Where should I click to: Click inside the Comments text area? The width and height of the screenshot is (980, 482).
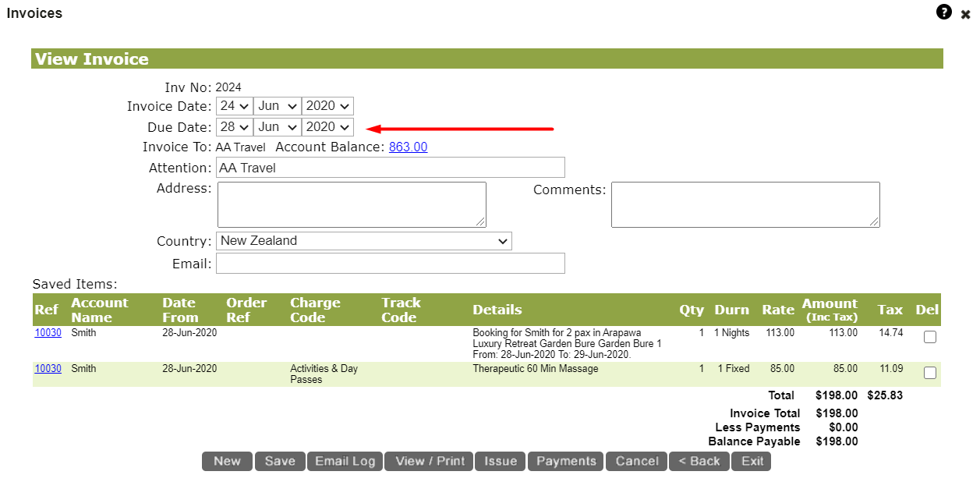tap(745, 204)
